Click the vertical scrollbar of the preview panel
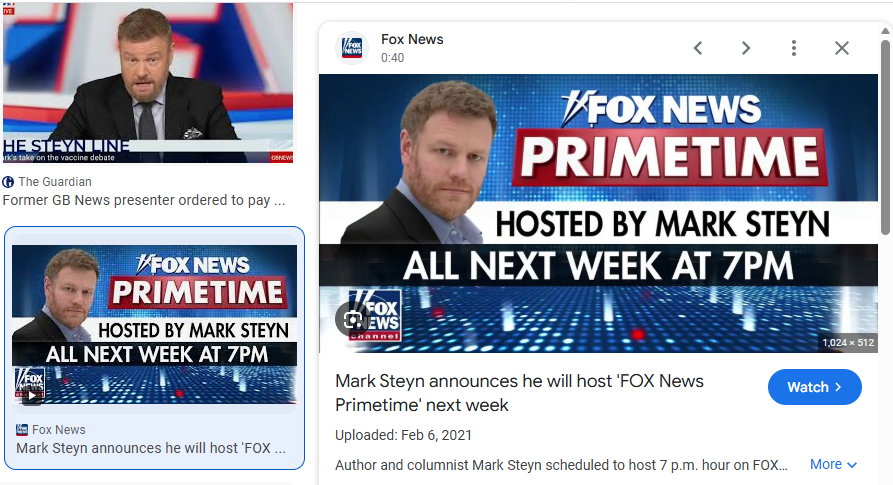Image resolution: width=893 pixels, height=485 pixels. tap(884, 137)
